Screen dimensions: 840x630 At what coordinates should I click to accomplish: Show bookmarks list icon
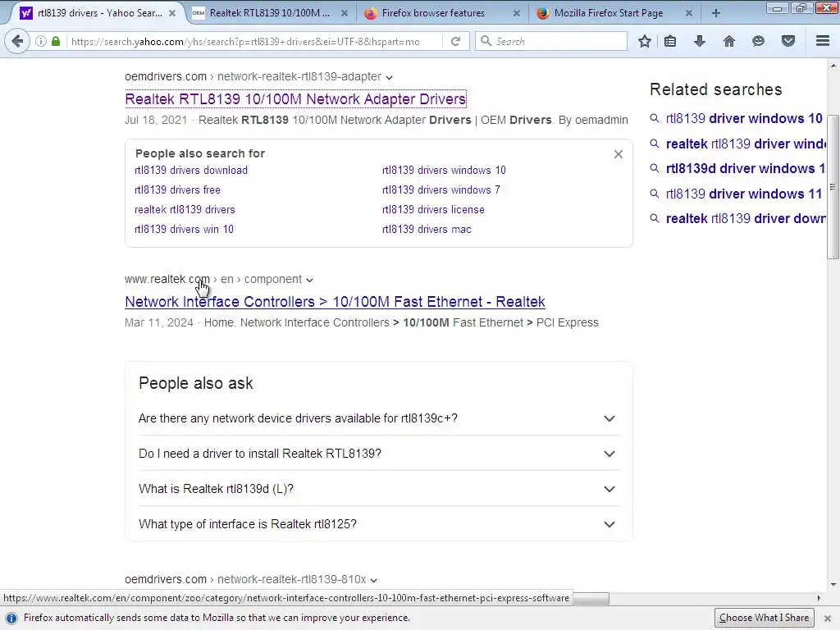click(x=670, y=41)
